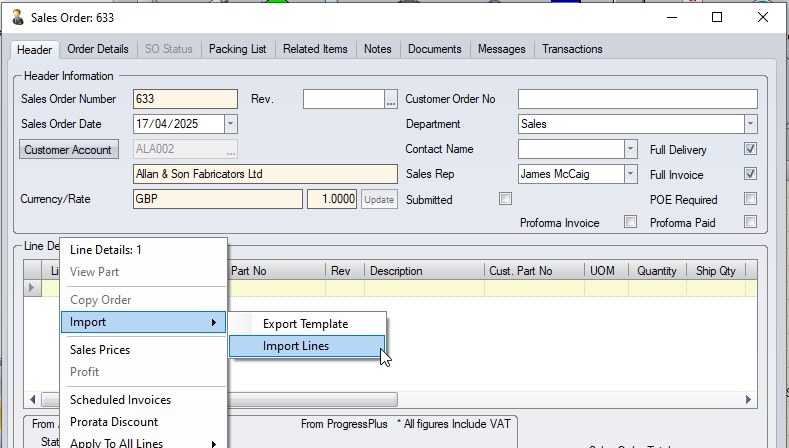Click the horizontal scrollbar right arrow
Viewport: 789px width, 448px height.
click(x=750, y=400)
